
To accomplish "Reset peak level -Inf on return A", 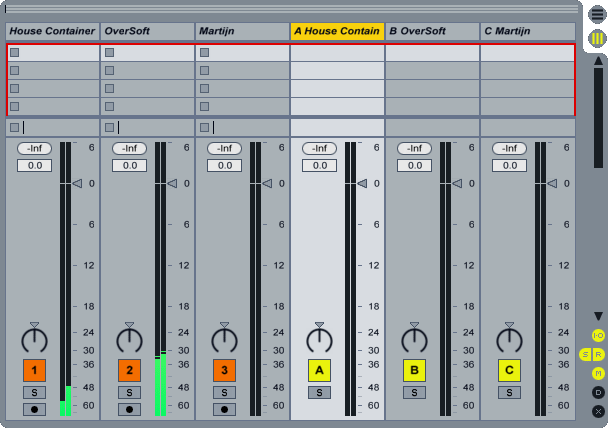I will [319, 148].
